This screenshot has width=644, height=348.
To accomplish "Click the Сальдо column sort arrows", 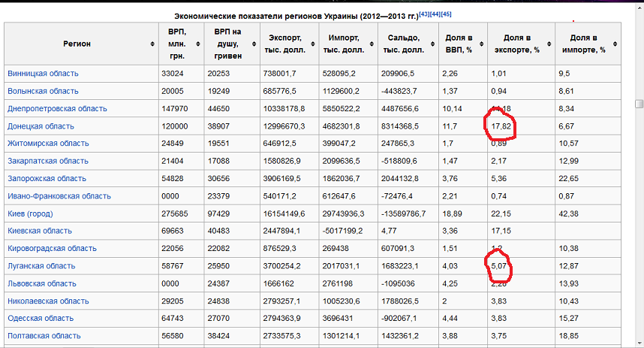I will click(431, 44).
